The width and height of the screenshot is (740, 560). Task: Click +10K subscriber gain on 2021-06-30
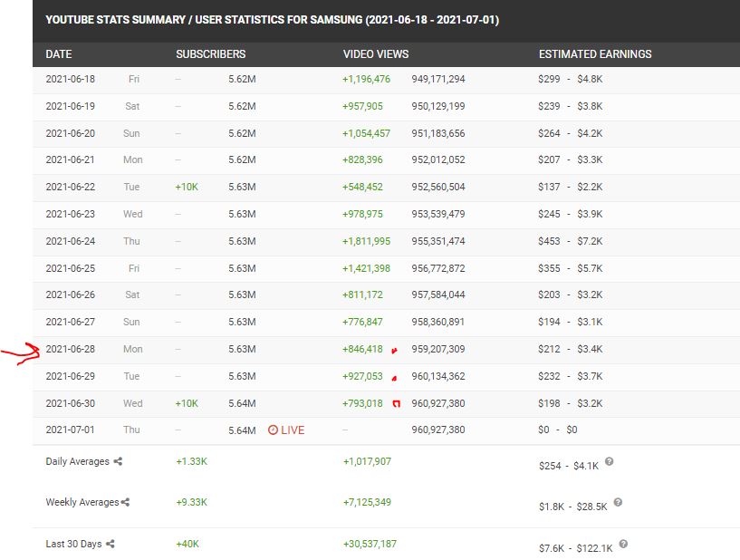coord(187,403)
